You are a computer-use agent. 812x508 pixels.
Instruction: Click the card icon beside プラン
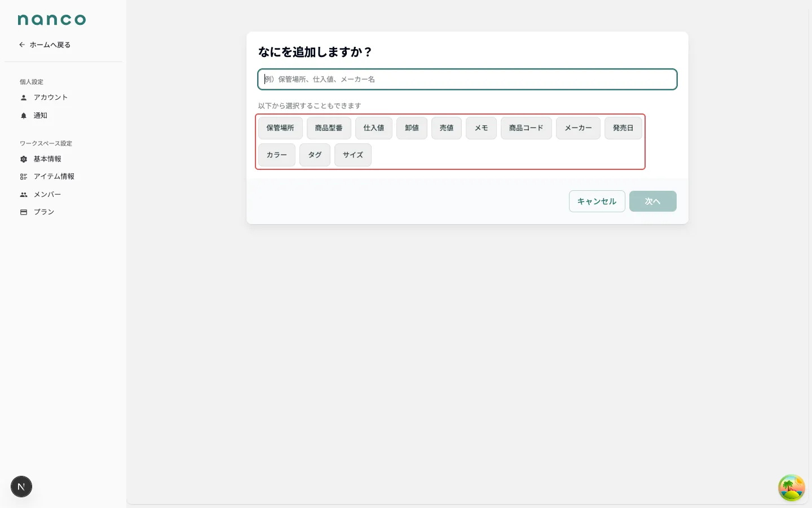(24, 212)
